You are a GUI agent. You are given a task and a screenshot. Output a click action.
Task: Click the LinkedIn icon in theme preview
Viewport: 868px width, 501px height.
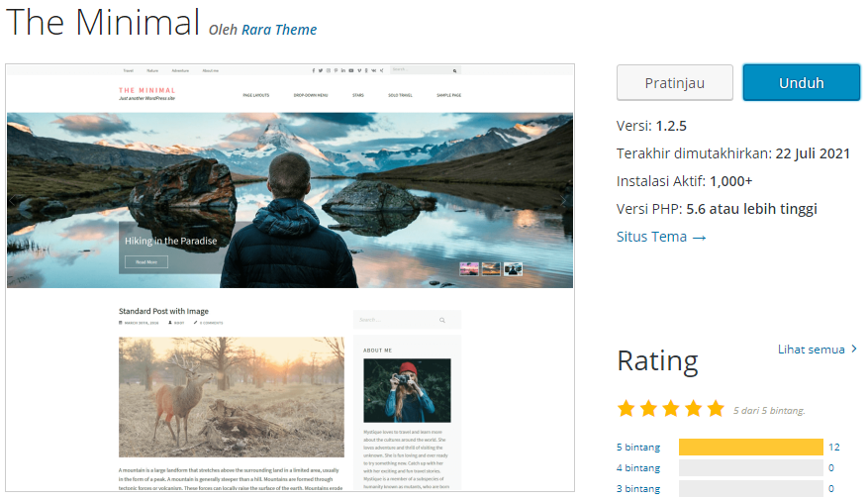(343, 70)
